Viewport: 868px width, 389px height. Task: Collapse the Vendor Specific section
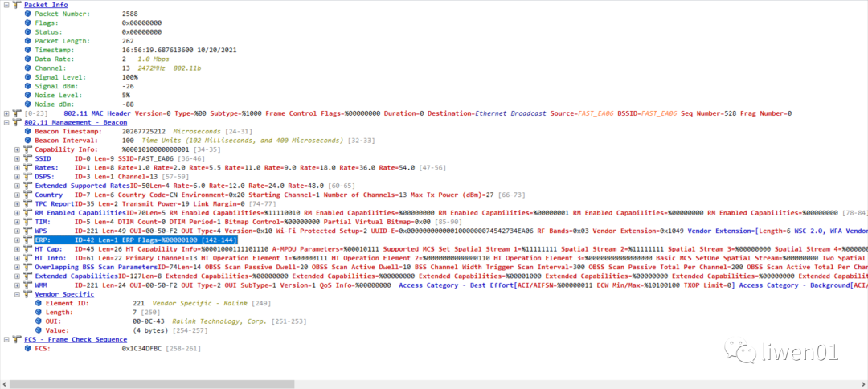[18, 294]
